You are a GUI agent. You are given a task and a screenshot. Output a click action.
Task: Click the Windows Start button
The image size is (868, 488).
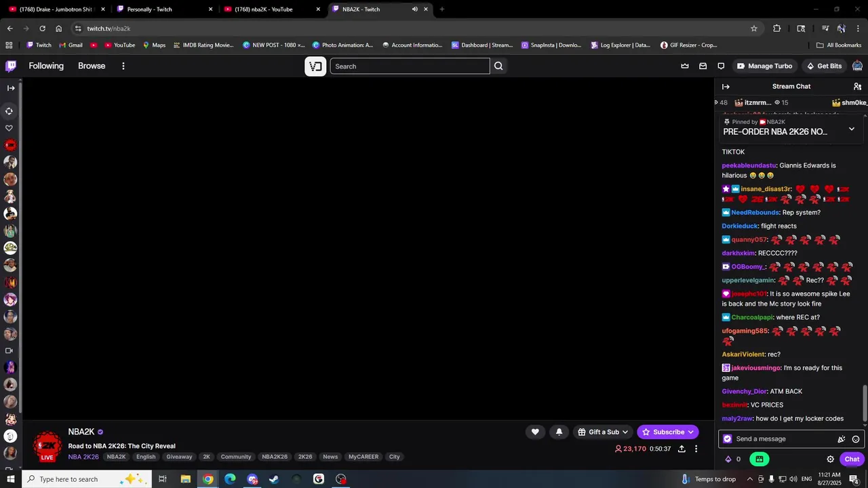pyautogui.click(x=10, y=479)
